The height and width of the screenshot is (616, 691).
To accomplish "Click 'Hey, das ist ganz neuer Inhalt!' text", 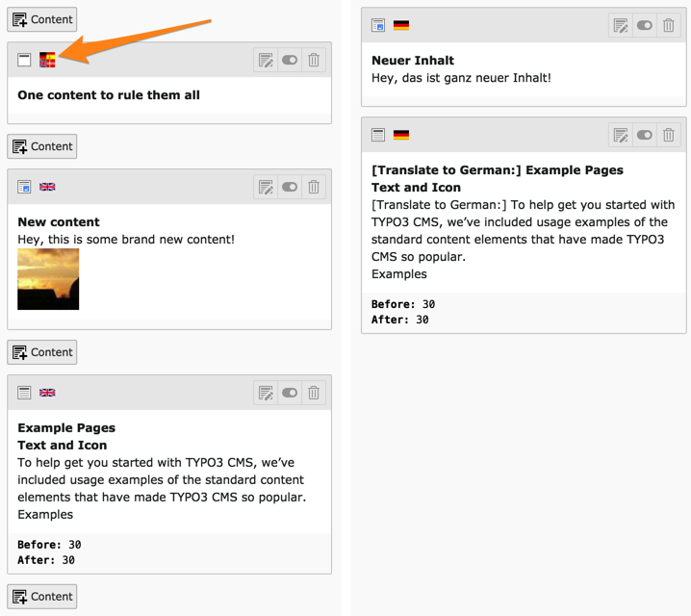I will coord(461,78).
